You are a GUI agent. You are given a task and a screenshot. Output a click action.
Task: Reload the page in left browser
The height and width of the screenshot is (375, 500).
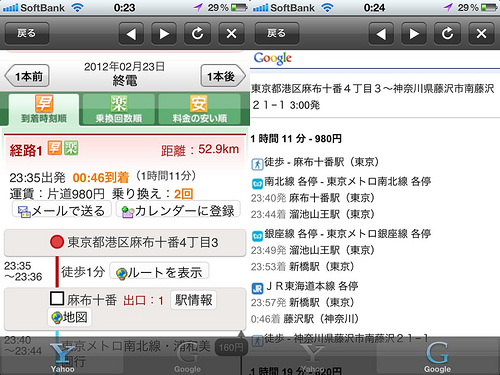click(x=197, y=33)
